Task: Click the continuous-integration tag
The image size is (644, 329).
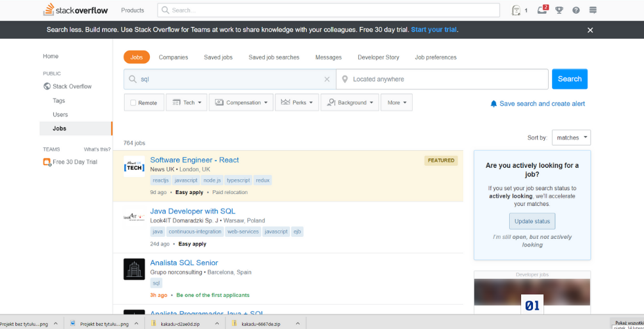Action: [x=195, y=232]
